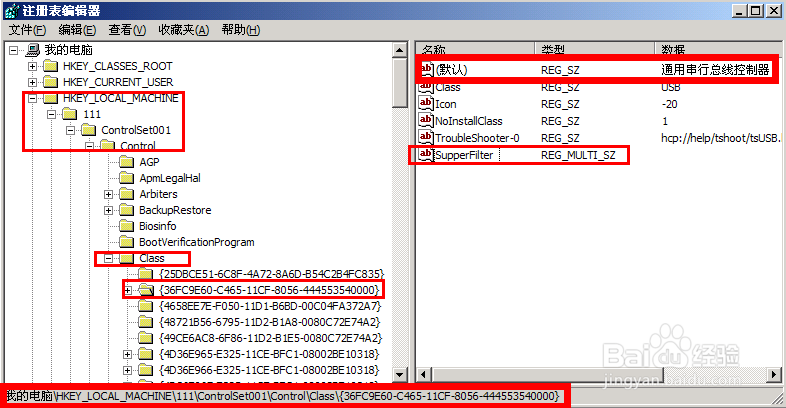
Task: Expand HKEY_CLASSES_ROOT tree node
Action: coord(33,66)
